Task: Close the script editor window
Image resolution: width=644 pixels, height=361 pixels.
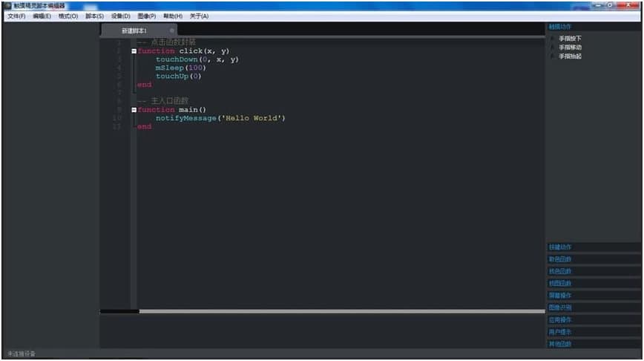Action: pos(628,5)
